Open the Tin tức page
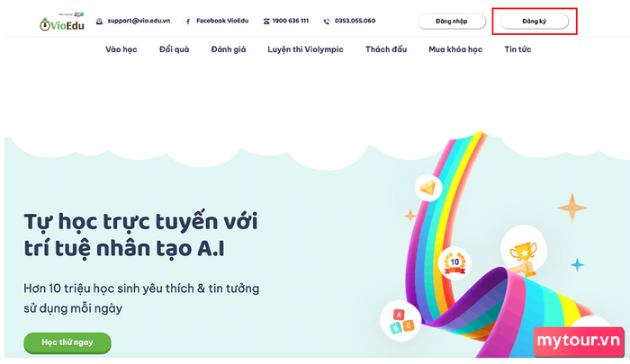Screen dimensions: 630x364 pyautogui.click(x=517, y=49)
